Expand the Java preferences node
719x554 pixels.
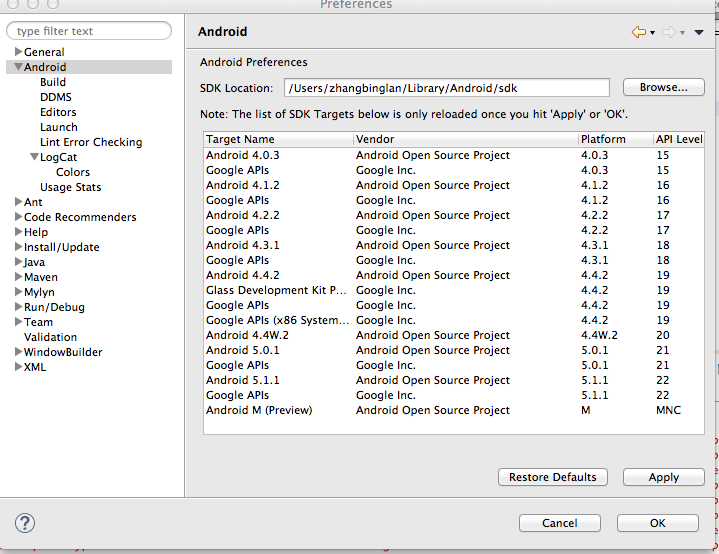(18, 262)
